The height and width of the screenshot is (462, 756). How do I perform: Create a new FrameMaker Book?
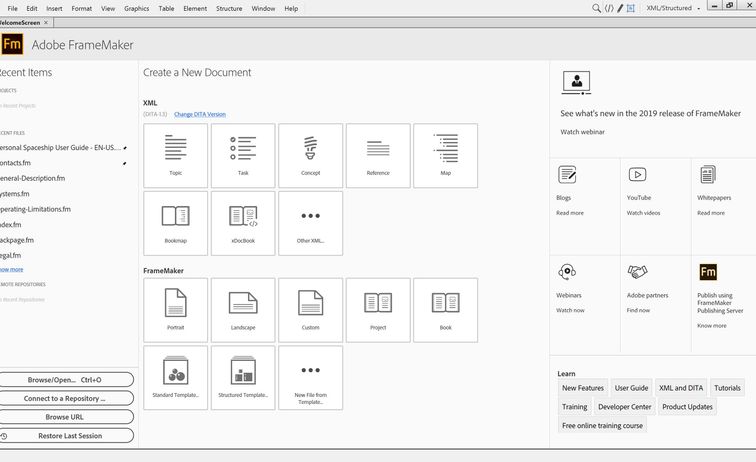point(445,310)
